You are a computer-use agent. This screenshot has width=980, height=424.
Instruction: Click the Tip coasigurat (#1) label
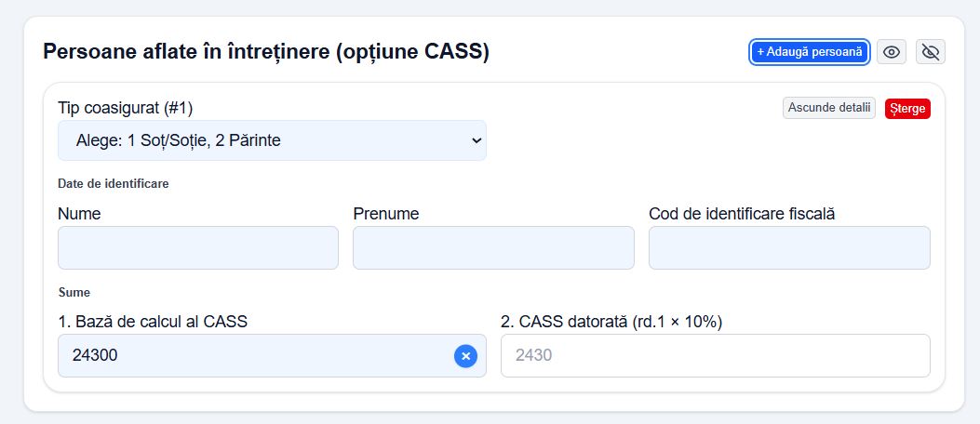coord(125,107)
